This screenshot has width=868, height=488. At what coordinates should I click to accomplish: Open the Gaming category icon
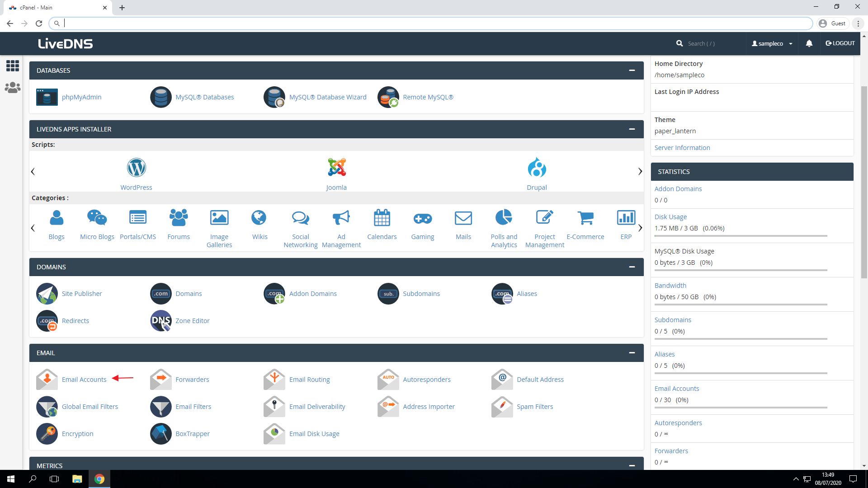[x=423, y=219]
